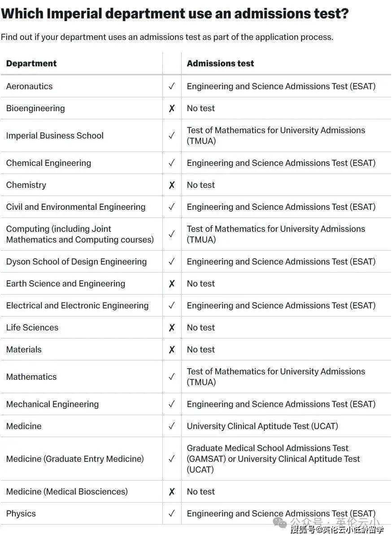Select the Electrical and Electronic Engineering row label

pos(77,305)
